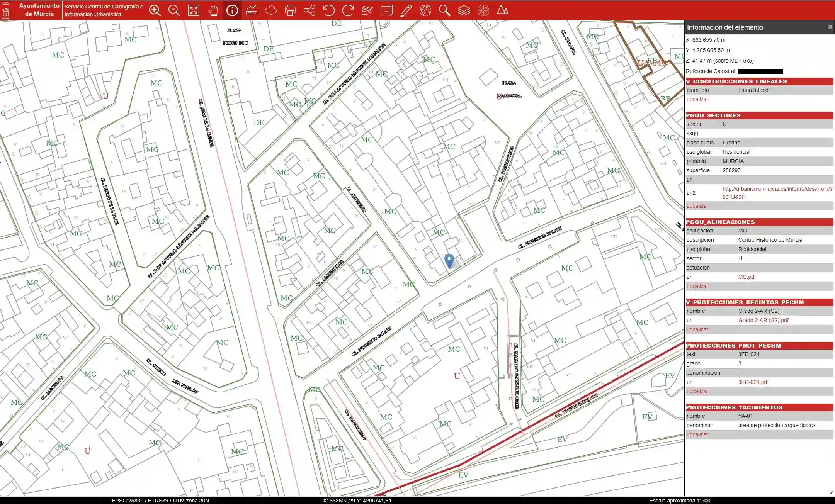Open the 3ED-021.pdf document link
The width and height of the screenshot is (835, 504).
pos(753,382)
